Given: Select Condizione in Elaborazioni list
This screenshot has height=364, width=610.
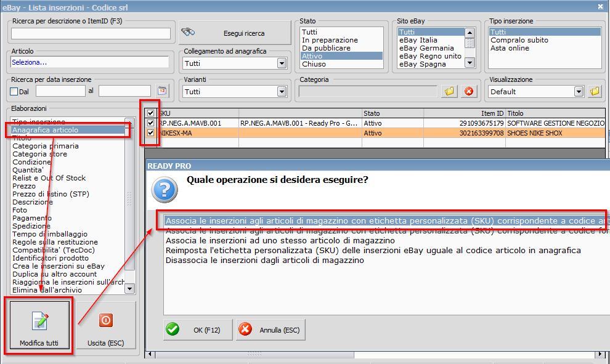Looking at the screenshot, I should point(68,162).
